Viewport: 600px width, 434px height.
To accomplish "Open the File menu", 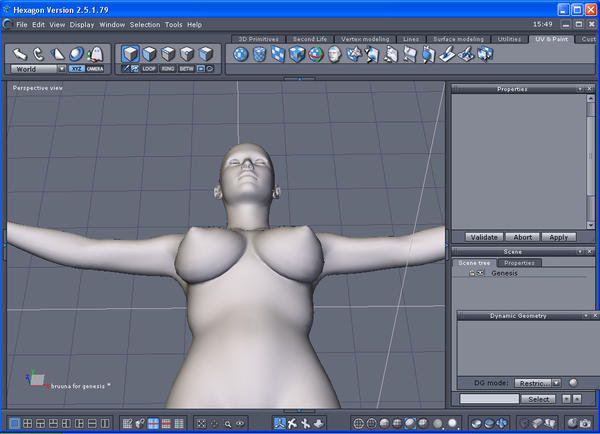I will coord(22,24).
